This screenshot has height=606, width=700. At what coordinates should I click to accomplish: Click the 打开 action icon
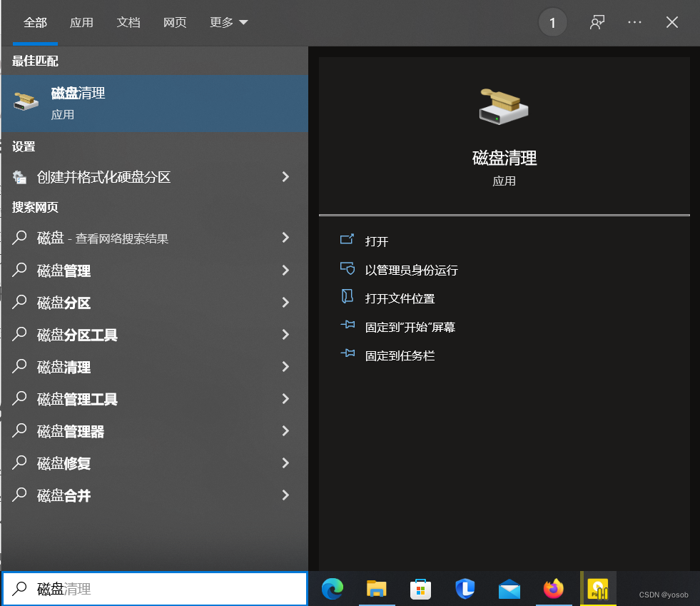(347, 240)
